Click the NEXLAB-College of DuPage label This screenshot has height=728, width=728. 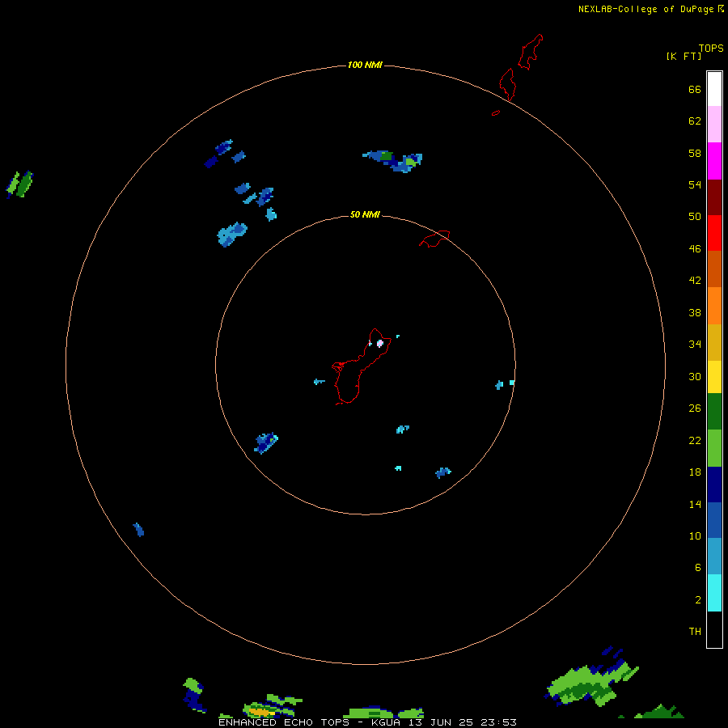click(x=645, y=9)
